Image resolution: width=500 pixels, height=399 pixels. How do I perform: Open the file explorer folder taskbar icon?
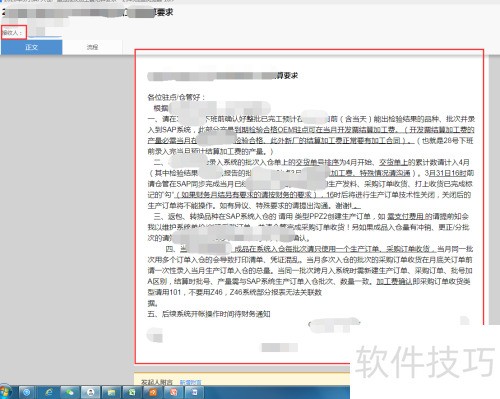pyautogui.click(x=111, y=392)
